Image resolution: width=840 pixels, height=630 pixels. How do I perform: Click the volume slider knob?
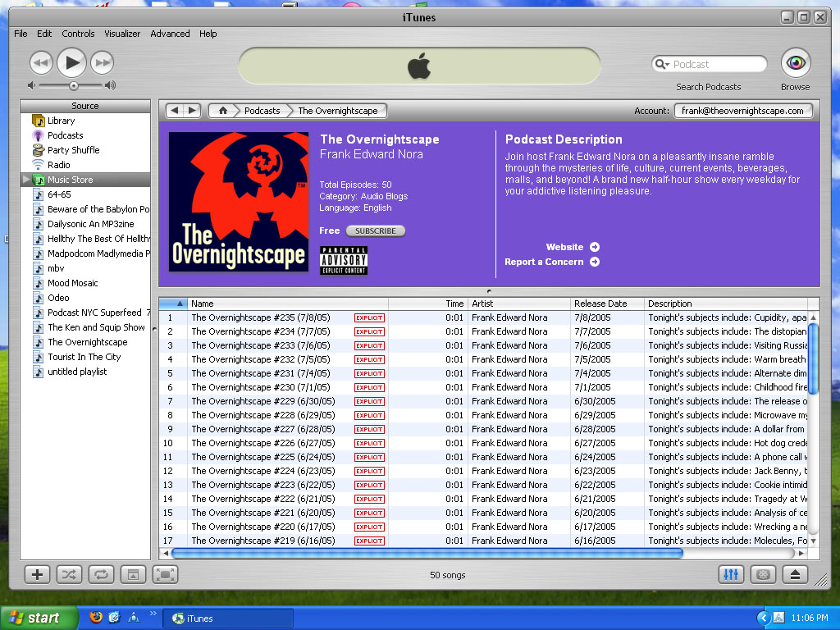tap(74, 85)
